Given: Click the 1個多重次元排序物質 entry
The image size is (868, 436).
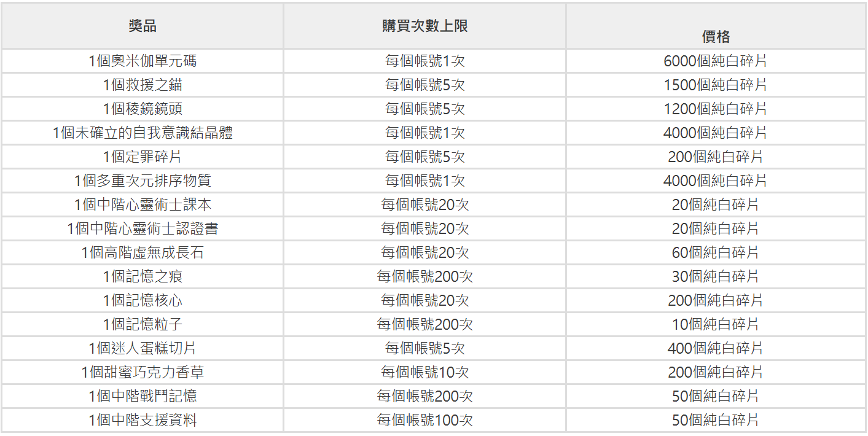Looking at the screenshot, I should pyautogui.click(x=143, y=181).
